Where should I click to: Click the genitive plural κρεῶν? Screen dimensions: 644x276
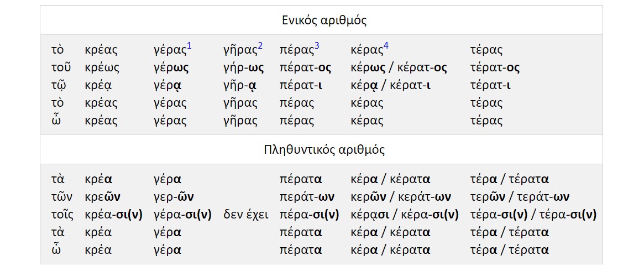pyautogui.click(x=103, y=197)
